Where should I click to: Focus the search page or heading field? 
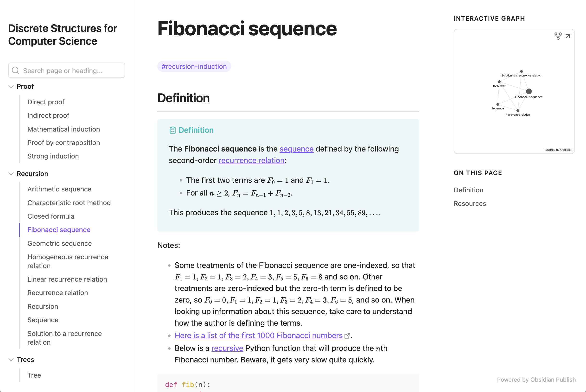[x=66, y=70]
